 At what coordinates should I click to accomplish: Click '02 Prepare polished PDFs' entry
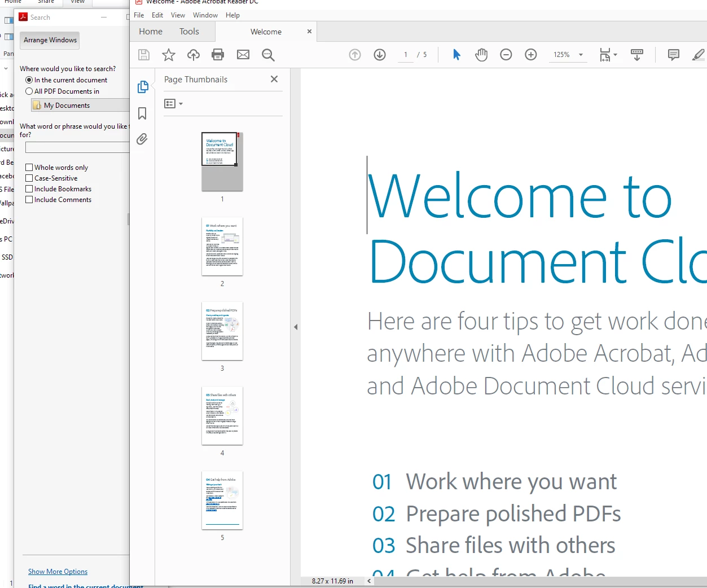click(497, 514)
